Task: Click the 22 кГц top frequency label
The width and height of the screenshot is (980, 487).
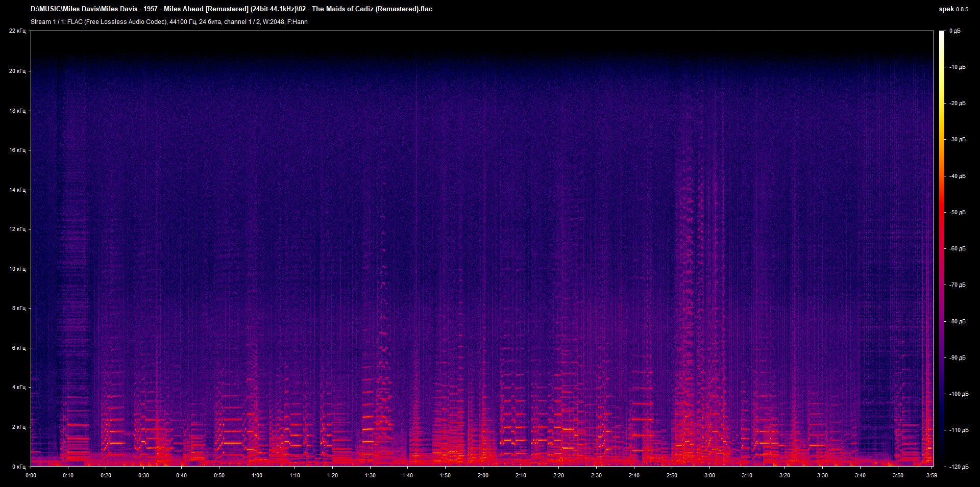Action: (x=17, y=31)
